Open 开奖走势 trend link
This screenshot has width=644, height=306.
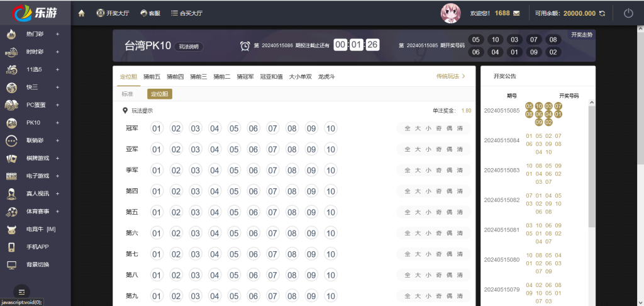click(x=582, y=35)
